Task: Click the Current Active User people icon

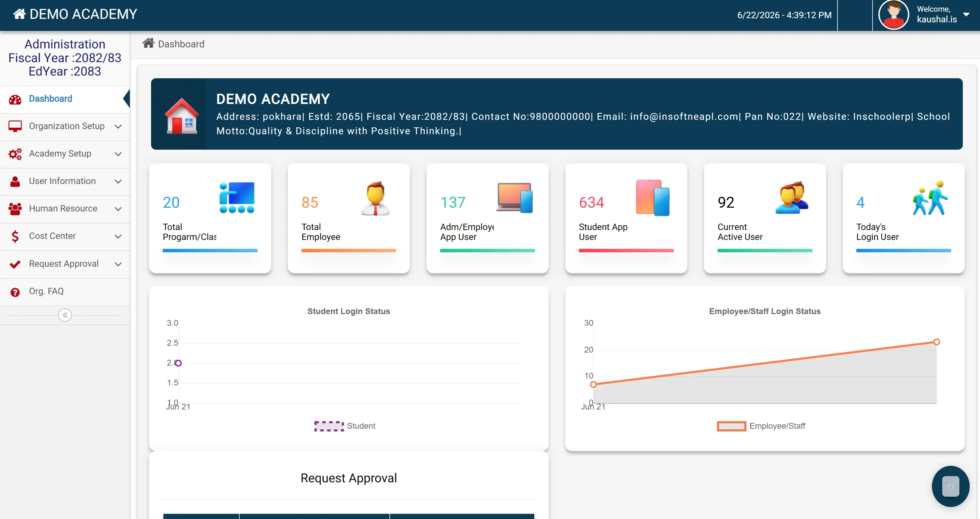Action: 792,197
